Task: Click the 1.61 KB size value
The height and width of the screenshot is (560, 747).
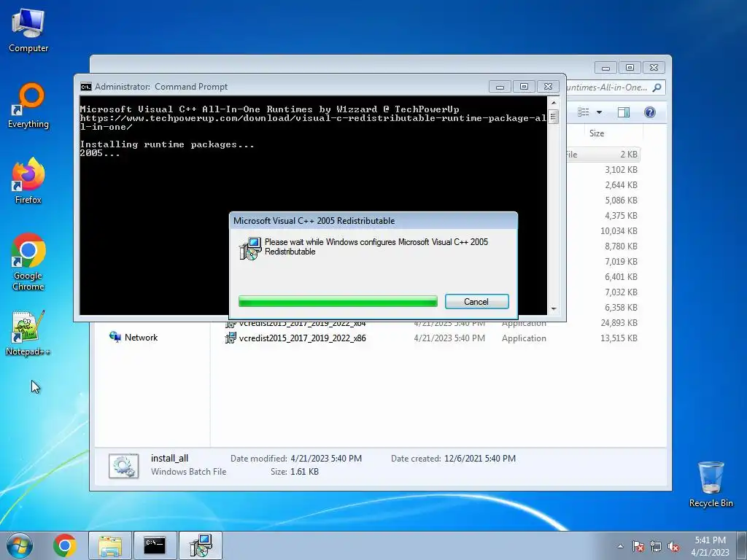Action: pos(304,472)
